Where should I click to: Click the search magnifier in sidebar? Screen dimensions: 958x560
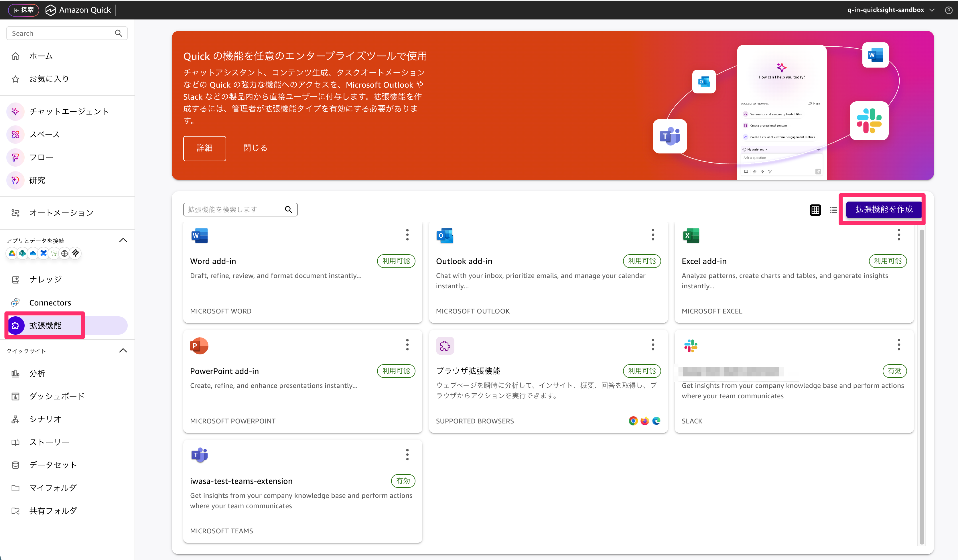(118, 33)
